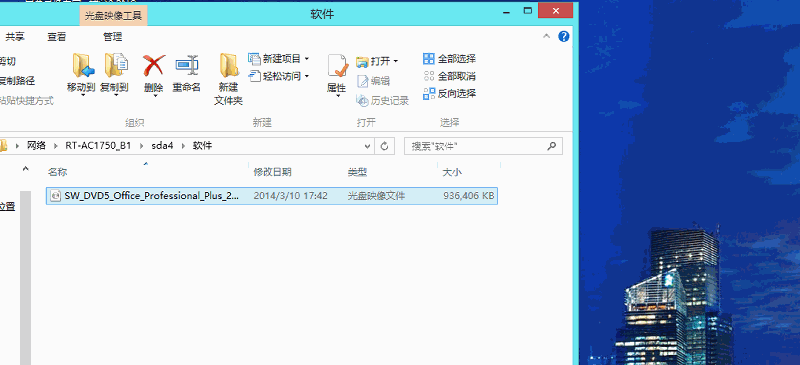Switch to the 查看 (View) tab
Image resolution: width=800 pixels, height=365 pixels.
pyautogui.click(x=57, y=37)
